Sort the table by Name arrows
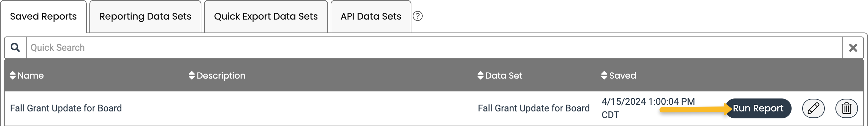Image resolution: width=868 pixels, height=126 pixels. tap(13, 75)
